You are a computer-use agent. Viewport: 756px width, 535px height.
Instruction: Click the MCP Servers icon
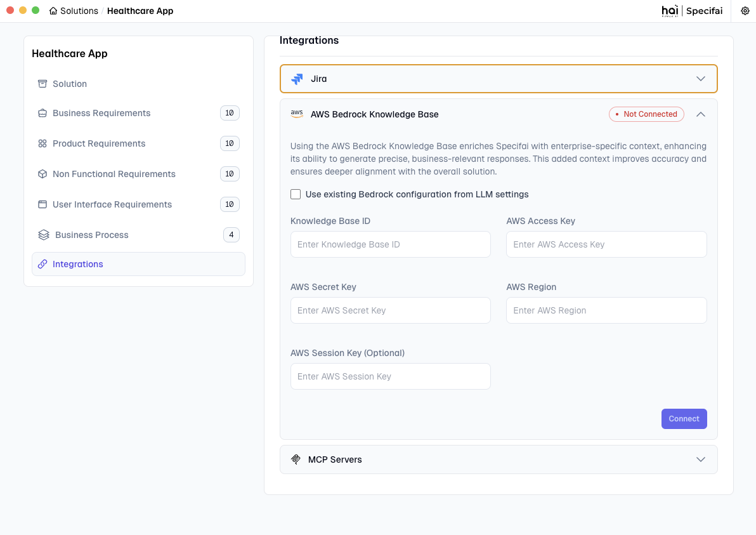tap(296, 459)
